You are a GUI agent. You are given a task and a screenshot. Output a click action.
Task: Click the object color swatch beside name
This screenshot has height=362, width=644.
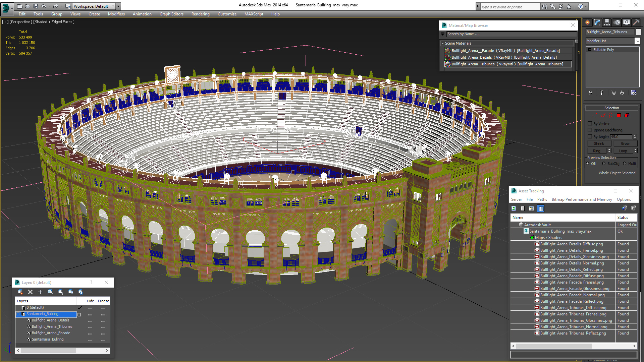click(x=639, y=32)
